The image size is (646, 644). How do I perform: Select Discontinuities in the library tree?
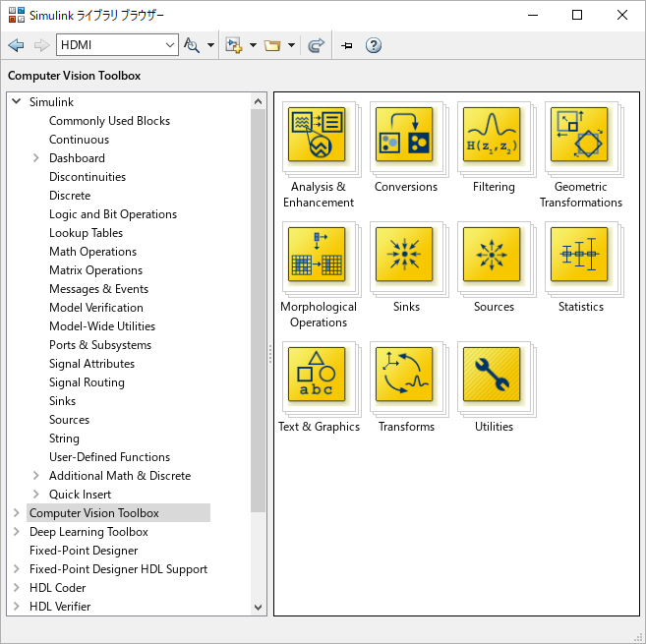[x=88, y=177]
